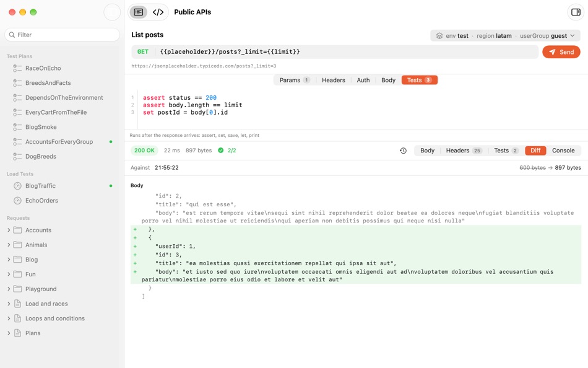Image resolution: width=588 pixels, height=368 pixels.
Task: Click the 200 OK status badge
Action: tap(144, 150)
